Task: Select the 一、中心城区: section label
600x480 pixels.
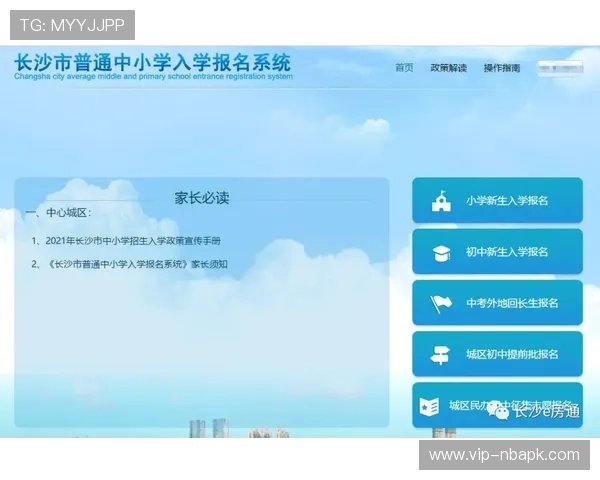Action: coord(58,213)
